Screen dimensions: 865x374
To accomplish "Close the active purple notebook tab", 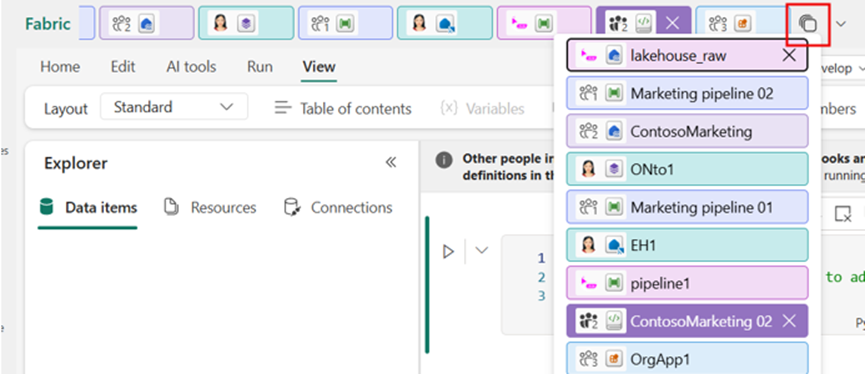I will point(672,23).
